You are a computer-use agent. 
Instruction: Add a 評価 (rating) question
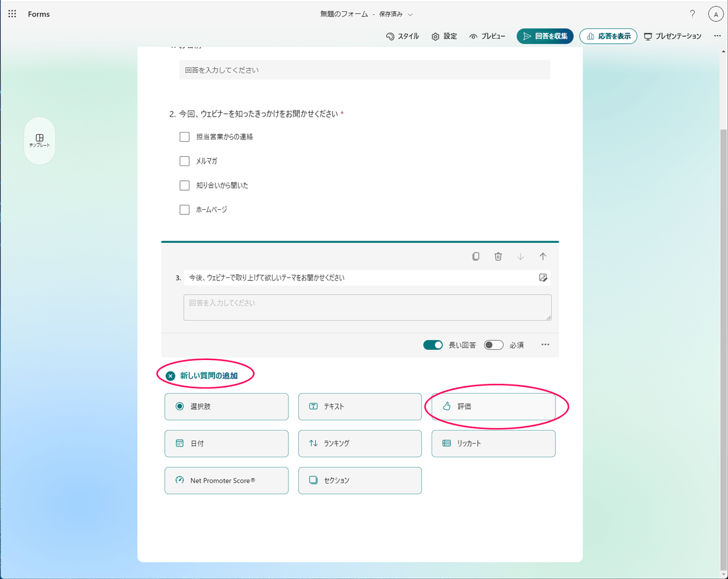[493, 406]
